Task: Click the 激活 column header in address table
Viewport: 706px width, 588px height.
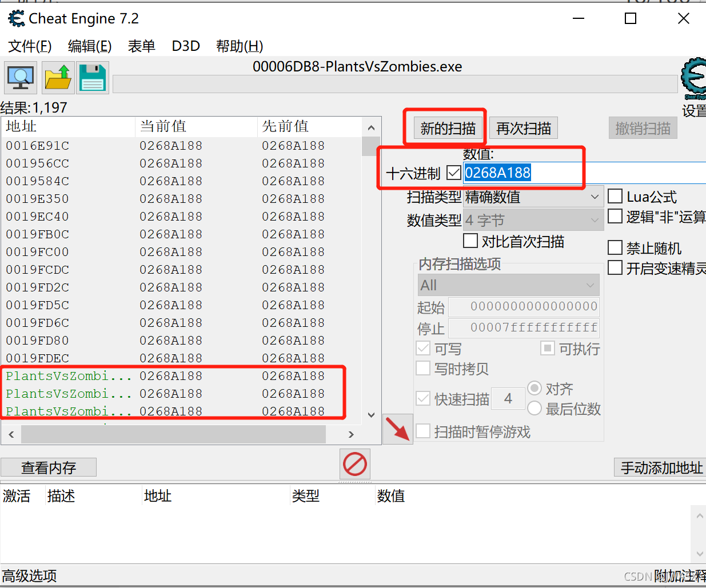Action: point(22,495)
